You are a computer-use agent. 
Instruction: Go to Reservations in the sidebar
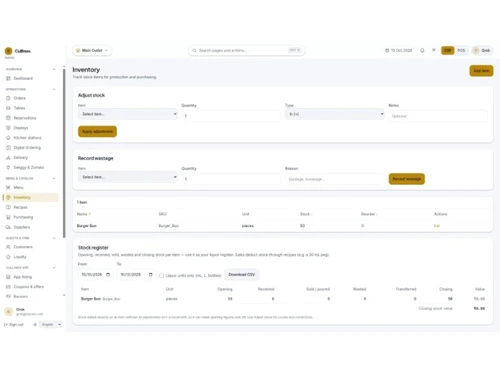pos(25,118)
